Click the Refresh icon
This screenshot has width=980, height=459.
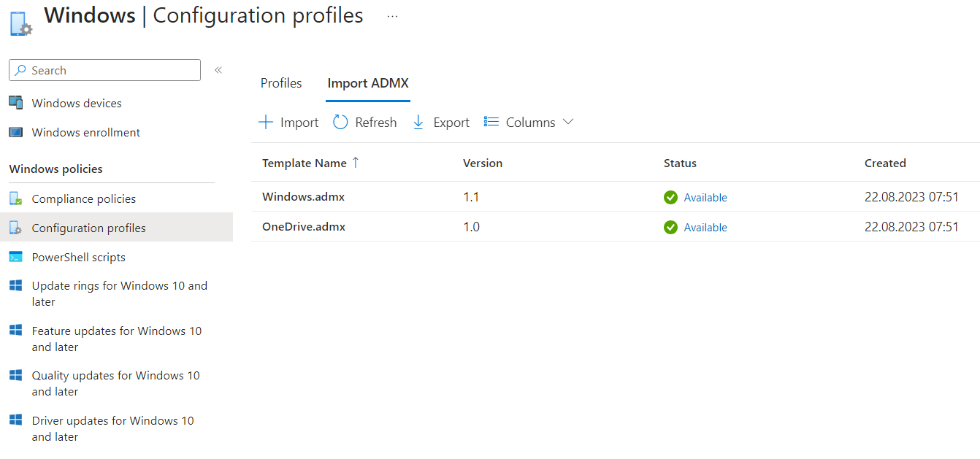click(340, 122)
